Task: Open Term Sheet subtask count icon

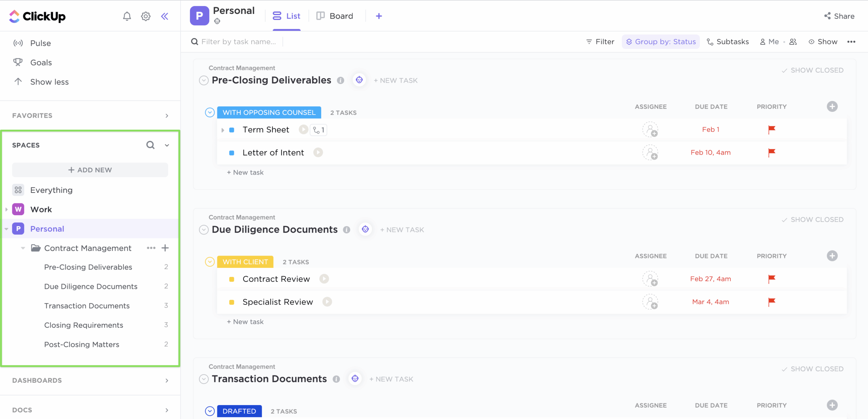Action: (x=319, y=130)
